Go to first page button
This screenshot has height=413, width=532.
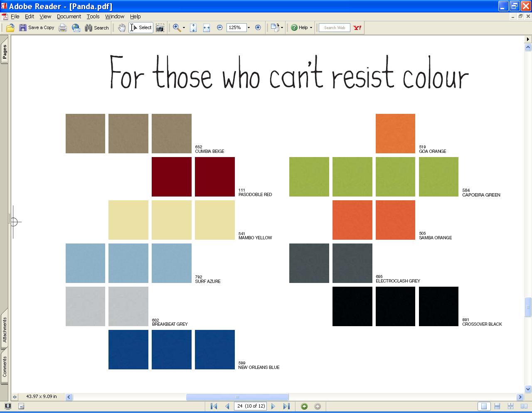(214, 406)
